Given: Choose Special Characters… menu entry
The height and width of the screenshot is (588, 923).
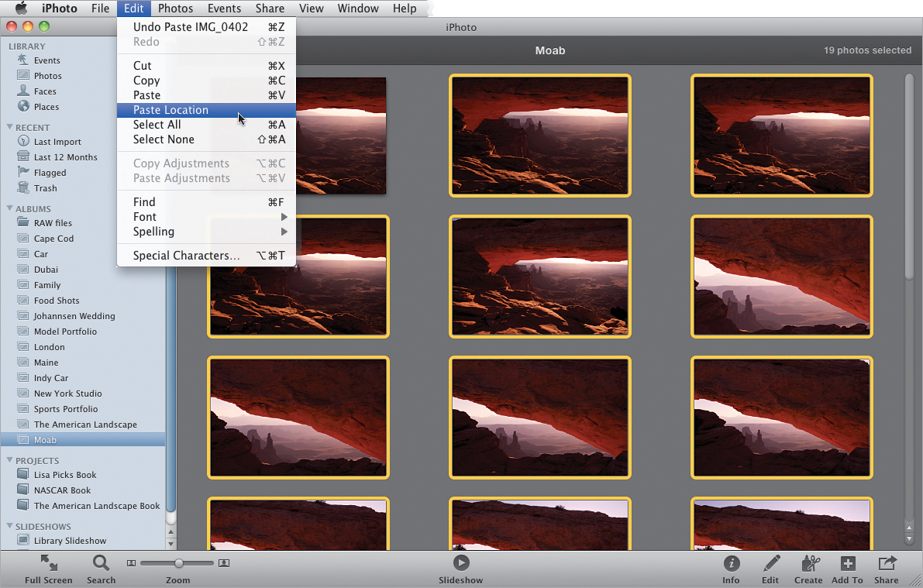Looking at the screenshot, I should [206, 256].
